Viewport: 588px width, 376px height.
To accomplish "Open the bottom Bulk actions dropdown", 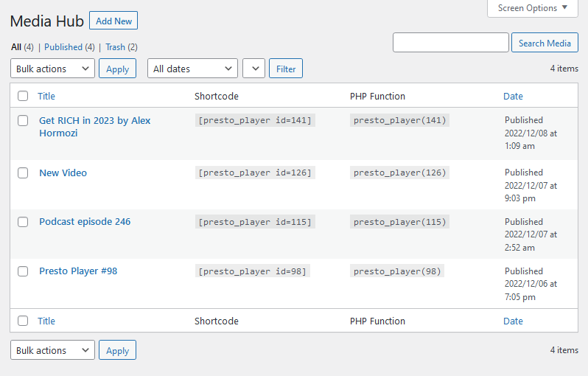I will pyautogui.click(x=52, y=350).
